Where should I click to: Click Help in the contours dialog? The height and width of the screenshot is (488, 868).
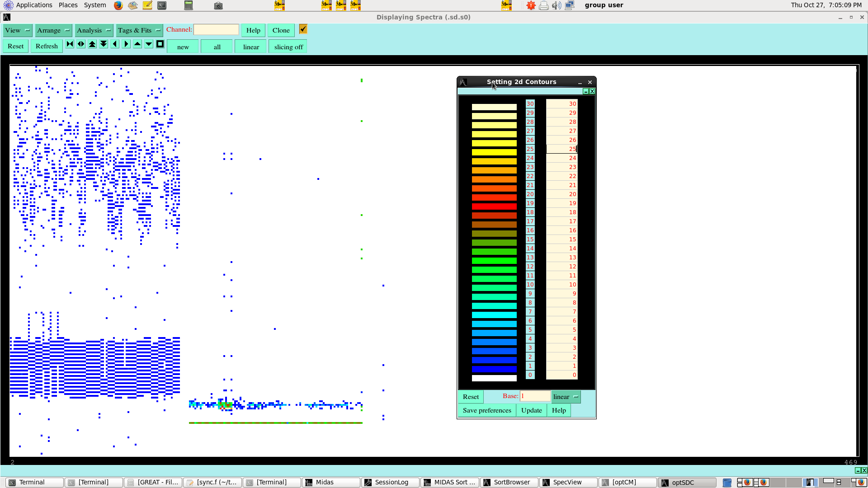click(559, 410)
